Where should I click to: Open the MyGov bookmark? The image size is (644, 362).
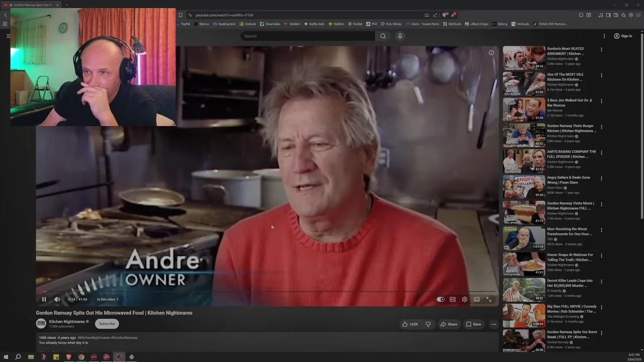pyautogui.click(x=202, y=24)
